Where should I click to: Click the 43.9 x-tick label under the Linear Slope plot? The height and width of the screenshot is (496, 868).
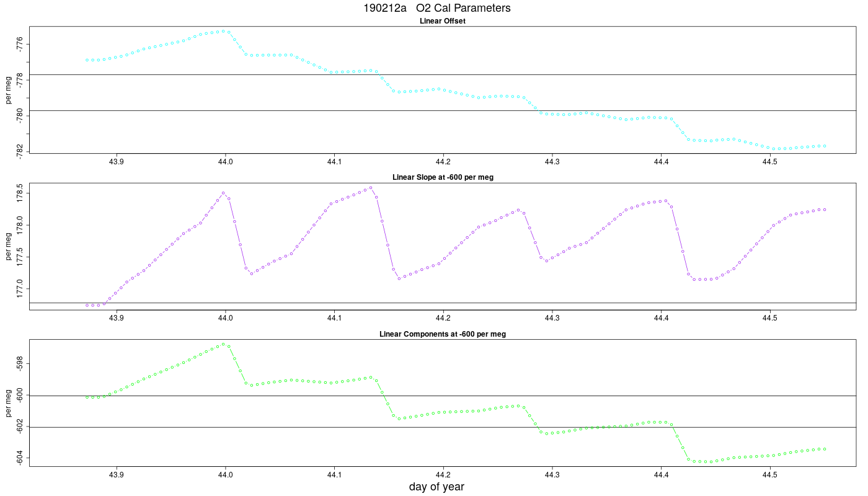click(x=117, y=319)
